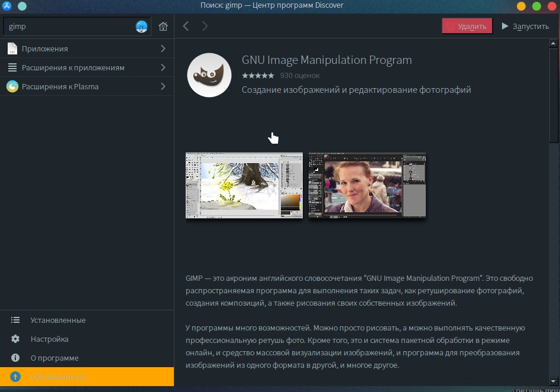This screenshot has height=392, width=560.
Task: Open Расширения к приложениям category
Action: pos(87,67)
